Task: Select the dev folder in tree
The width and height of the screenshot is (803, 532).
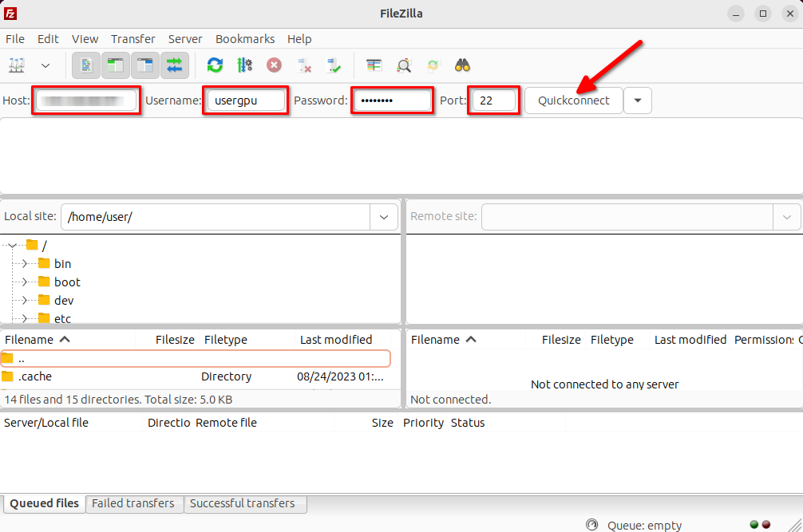Action: tap(57, 300)
